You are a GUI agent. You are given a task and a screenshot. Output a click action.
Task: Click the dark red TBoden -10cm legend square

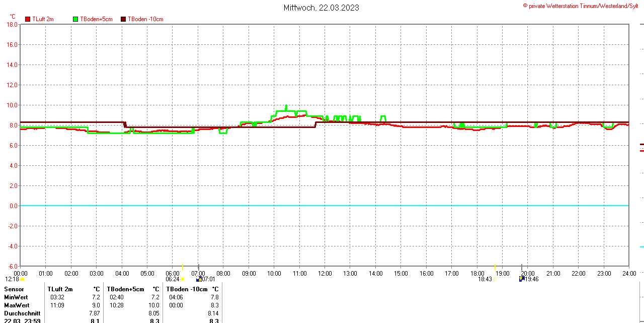click(123, 19)
